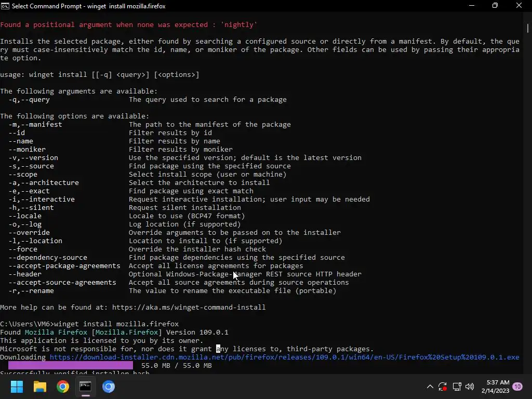Click the sync update tray icon
The width and height of the screenshot is (532, 399).
click(x=443, y=387)
